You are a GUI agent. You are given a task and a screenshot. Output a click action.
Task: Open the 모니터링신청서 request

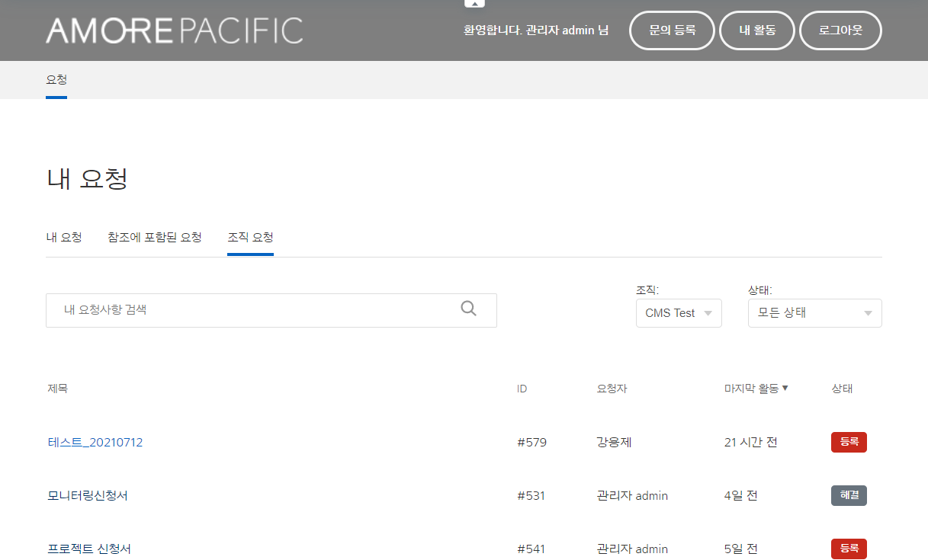point(88,495)
